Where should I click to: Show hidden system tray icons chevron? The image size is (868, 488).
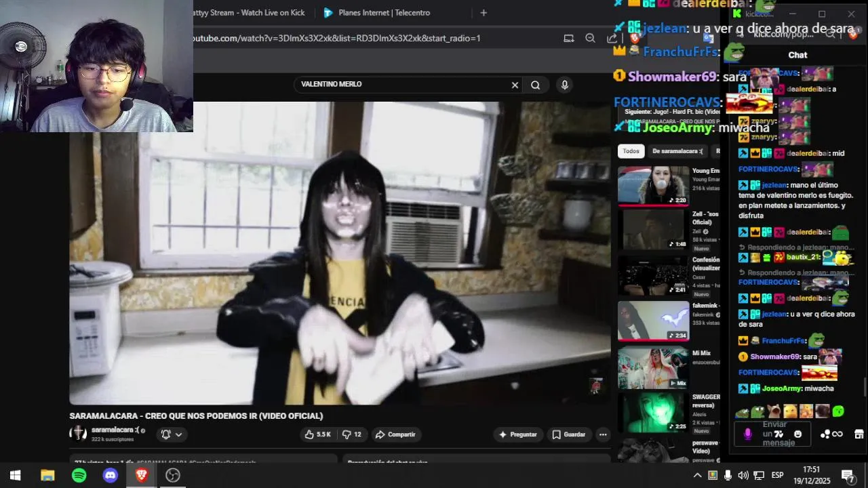point(698,475)
